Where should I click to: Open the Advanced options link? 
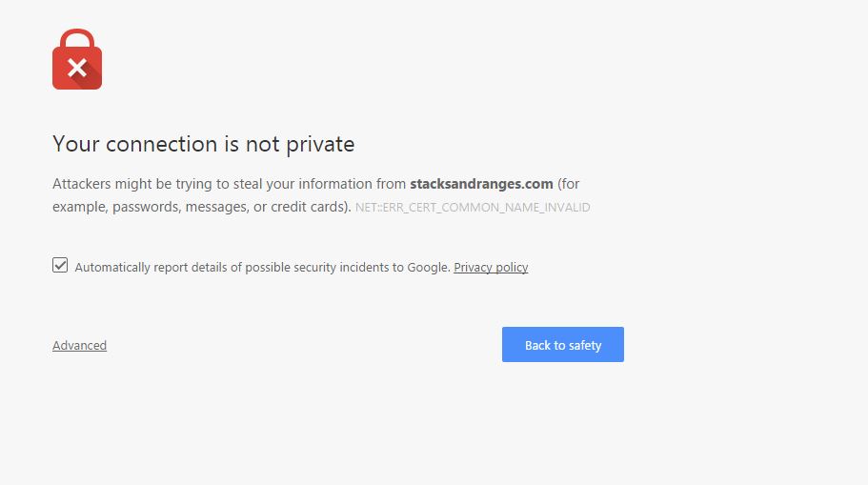[79, 346]
